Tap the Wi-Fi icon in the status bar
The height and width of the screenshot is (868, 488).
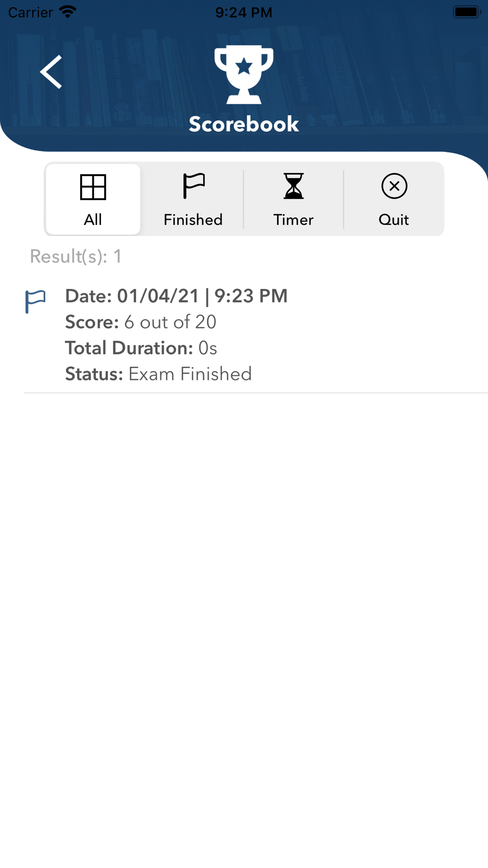67,12
